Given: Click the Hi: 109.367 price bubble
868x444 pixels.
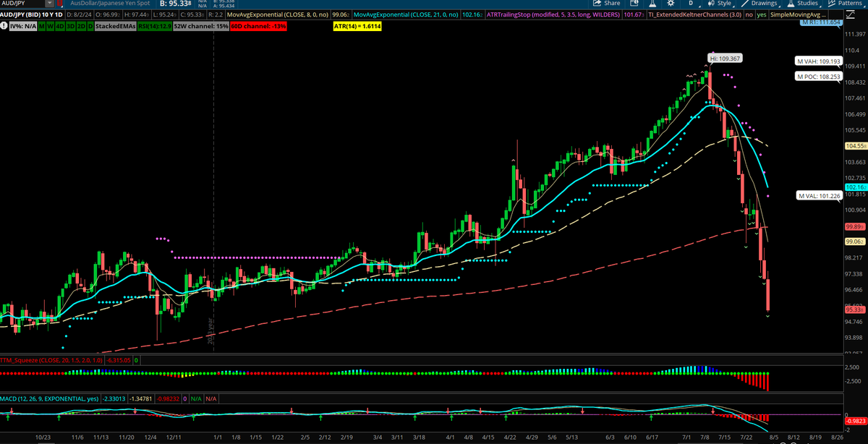Looking at the screenshot, I should [x=726, y=59].
